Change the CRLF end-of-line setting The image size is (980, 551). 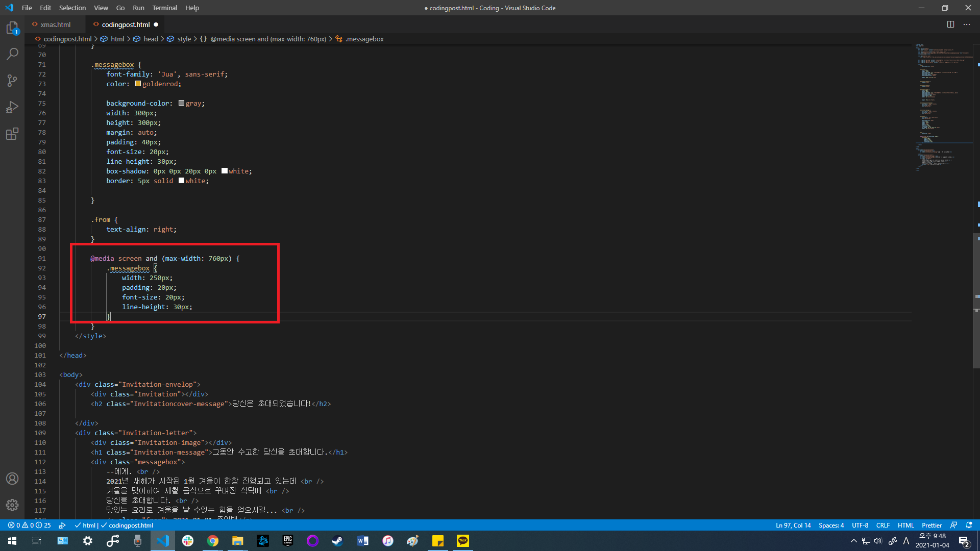point(883,525)
